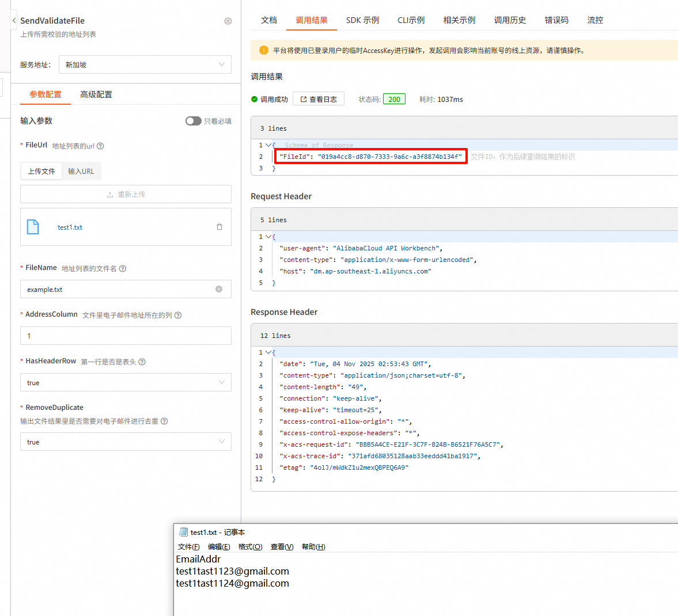Image resolution: width=678 pixels, height=616 pixels.
Task: Open the 帮助(H) menu in Notepad
Action: (313, 547)
